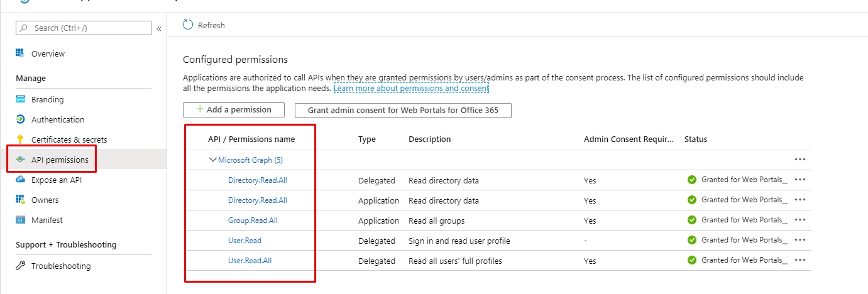Click the Refresh button
Viewport: 868px width, 294px height.
coord(204,25)
